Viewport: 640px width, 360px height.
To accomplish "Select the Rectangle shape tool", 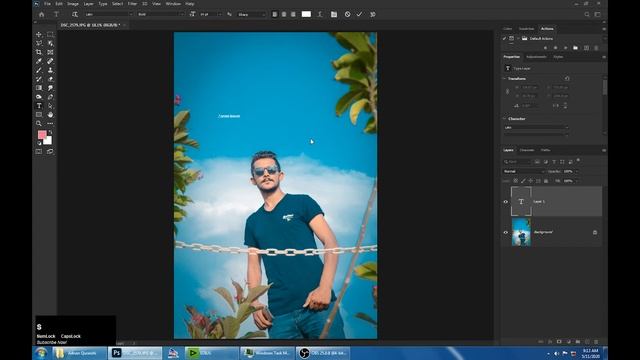I will coord(39,115).
